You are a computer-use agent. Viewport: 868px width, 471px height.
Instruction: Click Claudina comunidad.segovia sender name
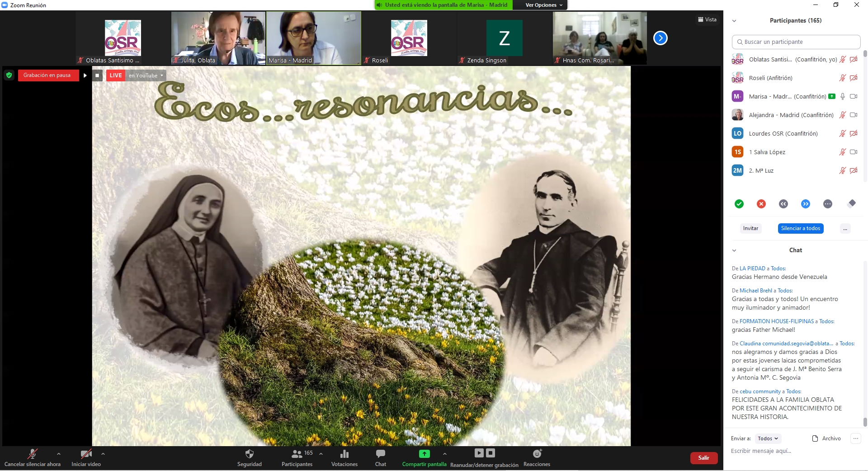[x=786, y=344]
